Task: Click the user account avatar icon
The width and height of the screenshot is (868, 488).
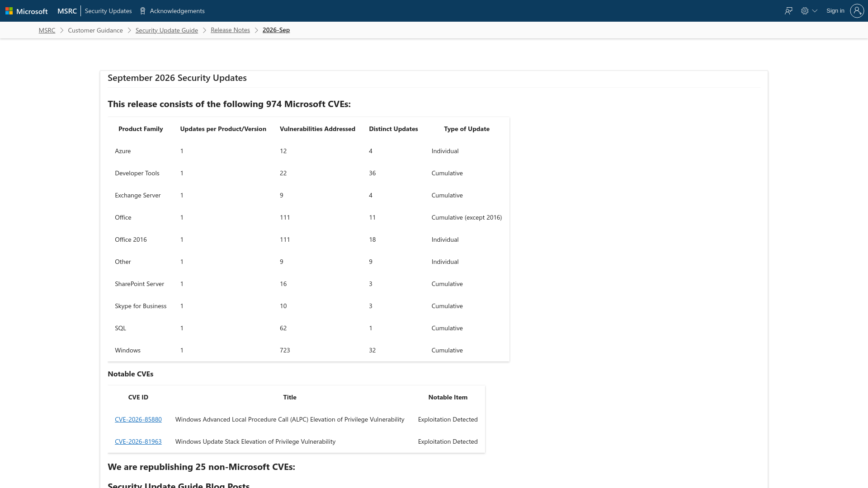Action: coord(857,11)
